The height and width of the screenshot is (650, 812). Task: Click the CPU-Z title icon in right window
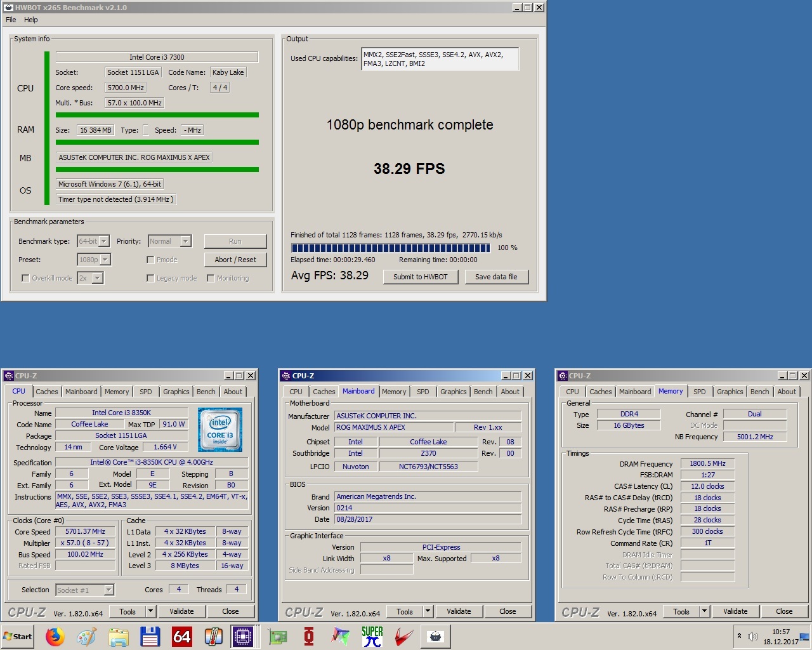click(562, 376)
